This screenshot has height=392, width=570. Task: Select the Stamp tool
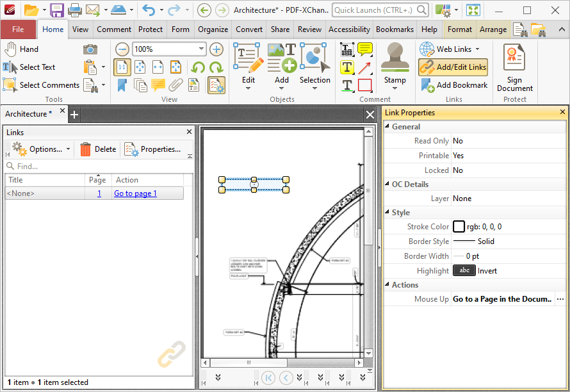click(x=395, y=66)
